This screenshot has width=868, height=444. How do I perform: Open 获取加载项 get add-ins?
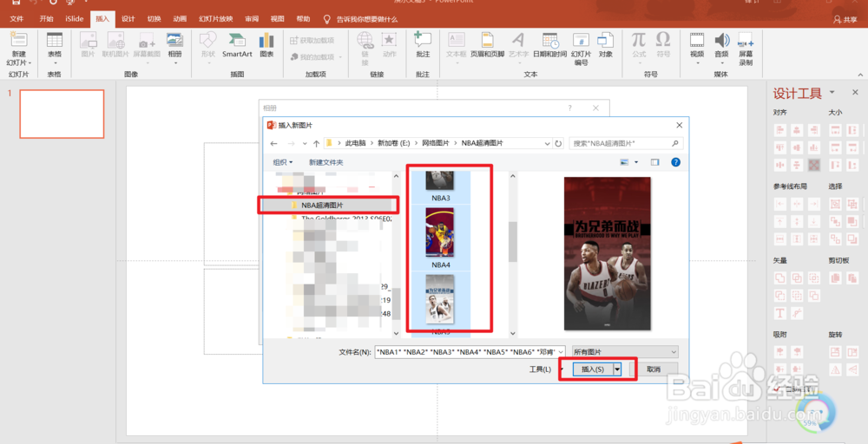click(312, 41)
